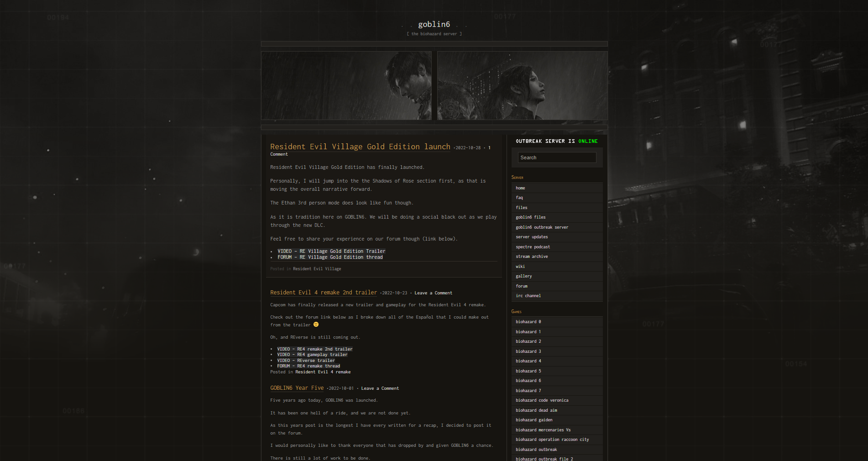This screenshot has width=868, height=461.
Task: Select biohazard 1 in the Games list
Action: pyautogui.click(x=557, y=332)
